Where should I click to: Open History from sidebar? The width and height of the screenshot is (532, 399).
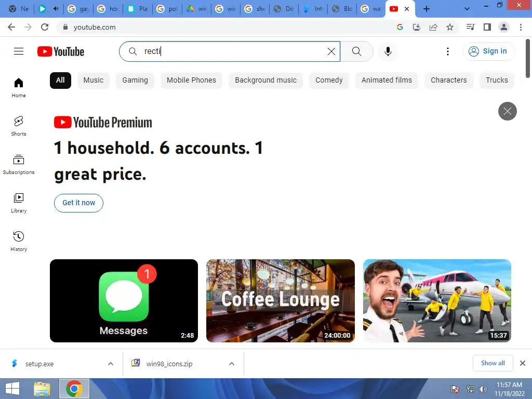coord(19,241)
